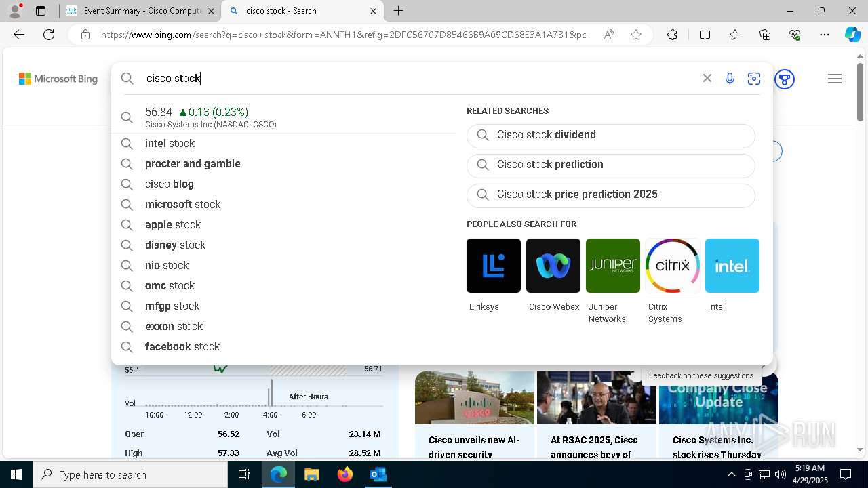This screenshot has width=868, height=488.
Task: Choose the intel stock suggestion
Action: point(283,144)
